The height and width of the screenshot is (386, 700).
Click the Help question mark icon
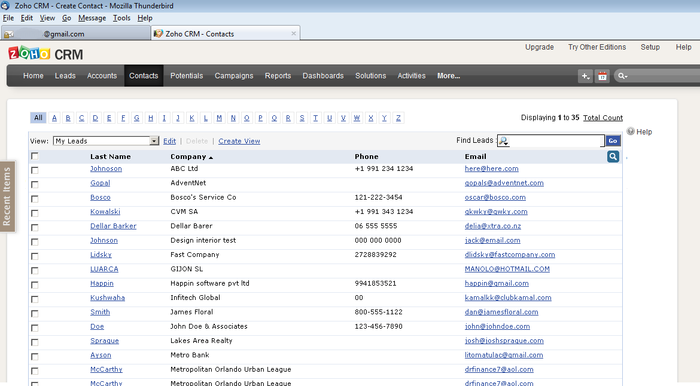[x=630, y=131]
